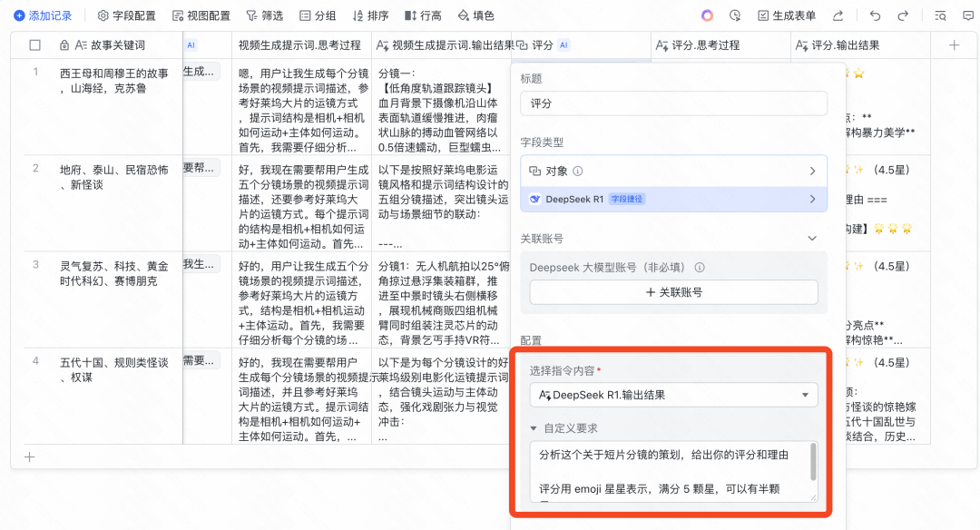Open 字段配置 gear settings
Viewport: 980px width, 530px height.
pos(127,15)
